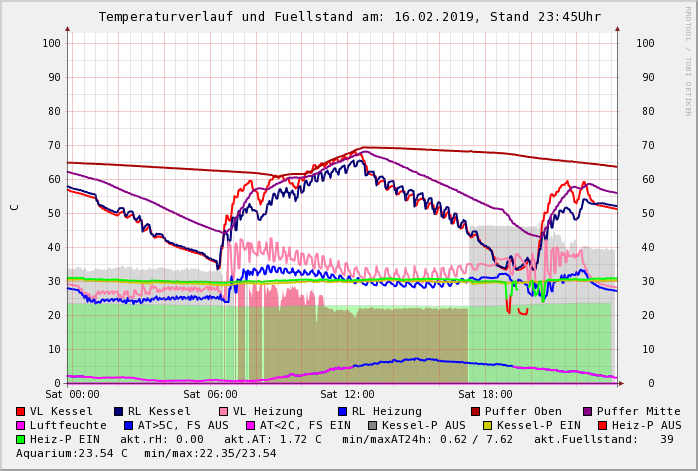698x471 pixels.
Task: Click the dark red Puffer Oben swatch
Action: tap(475, 411)
